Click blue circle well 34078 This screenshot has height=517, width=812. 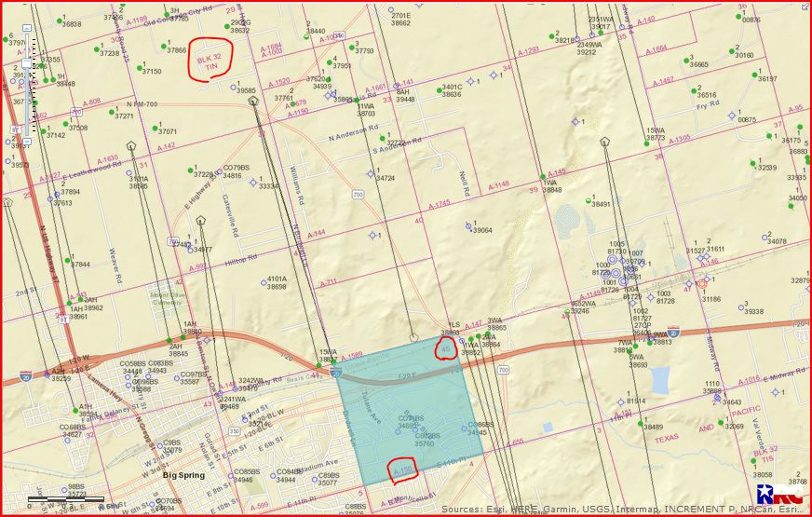click(765, 238)
